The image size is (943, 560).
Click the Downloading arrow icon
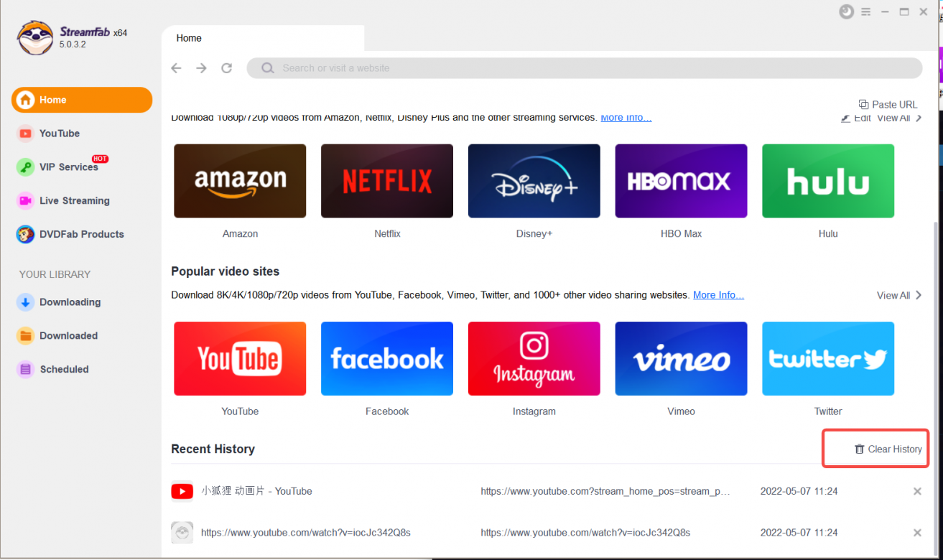click(x=26, y=302)
